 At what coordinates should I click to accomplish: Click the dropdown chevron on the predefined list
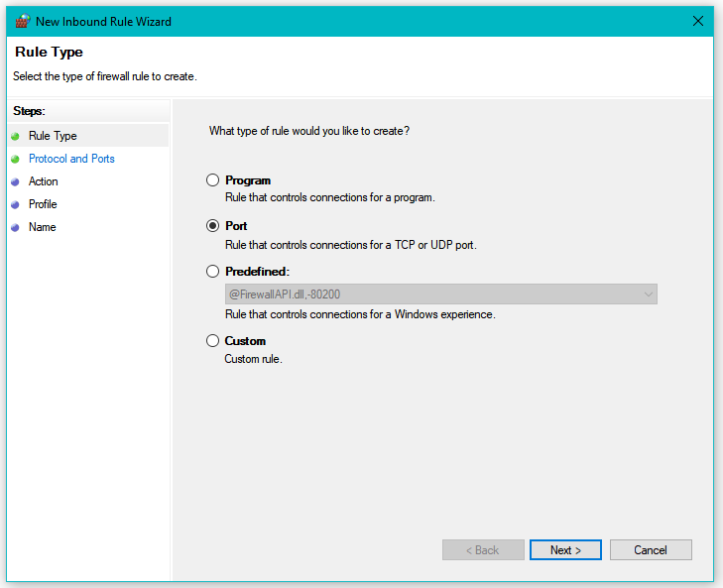(649, 294)
